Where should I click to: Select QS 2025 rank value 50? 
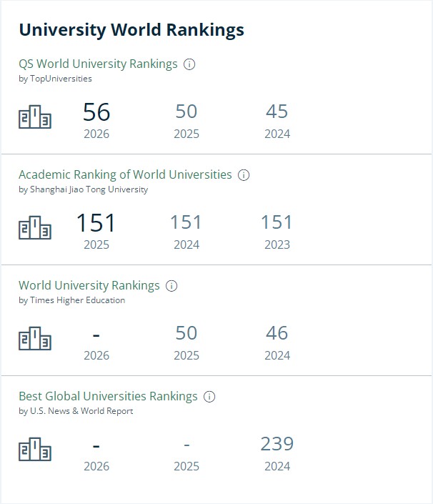pyautogui.click(x=186, y=112)
